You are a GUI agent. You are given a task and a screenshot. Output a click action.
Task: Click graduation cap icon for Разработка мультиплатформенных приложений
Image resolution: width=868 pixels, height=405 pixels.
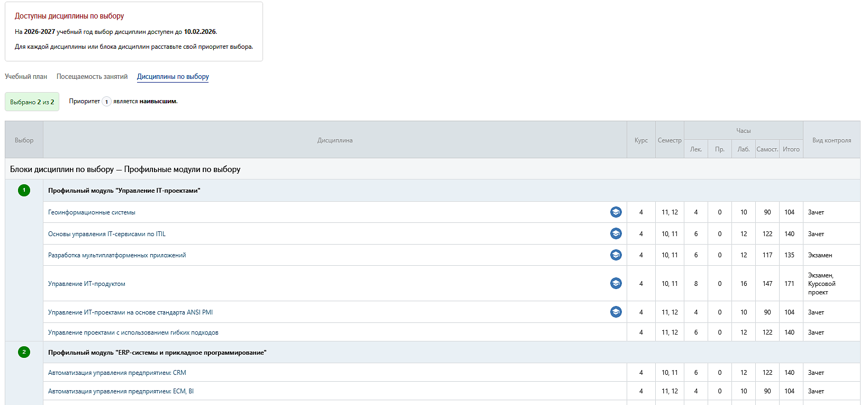pos(616,255)
